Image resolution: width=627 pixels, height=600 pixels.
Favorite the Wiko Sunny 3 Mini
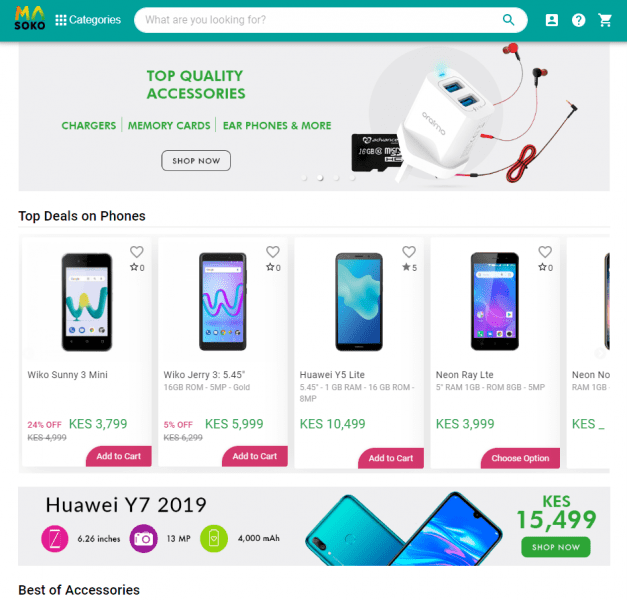click(x=137, y=252)
